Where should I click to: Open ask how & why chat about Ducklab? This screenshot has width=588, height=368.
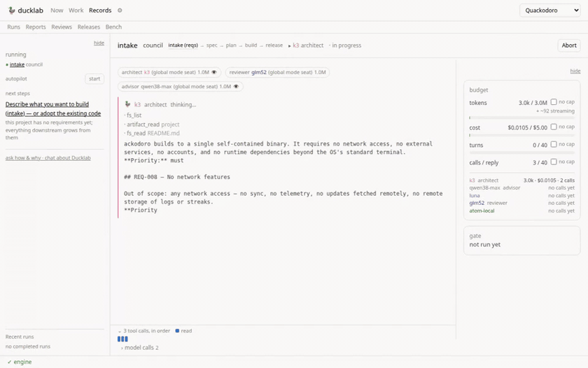[48, 158]
